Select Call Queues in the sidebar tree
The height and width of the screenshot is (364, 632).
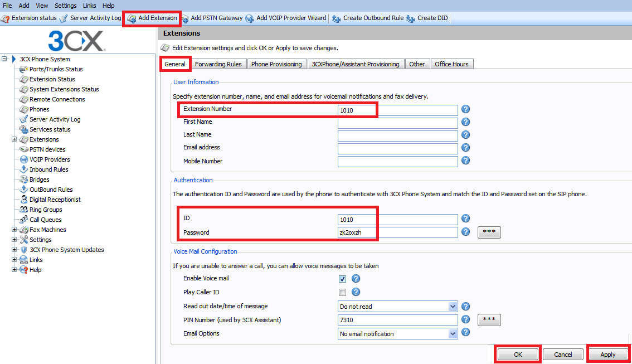pos(45,220)
